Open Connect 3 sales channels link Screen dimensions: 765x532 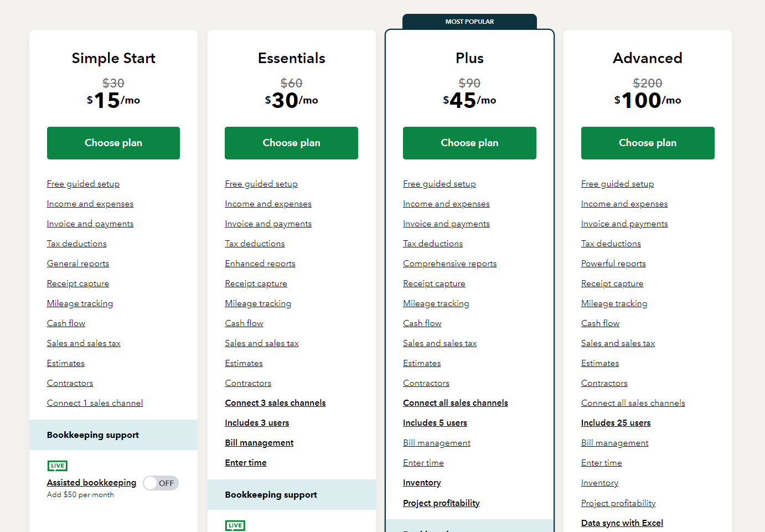[x=275, y=403]
